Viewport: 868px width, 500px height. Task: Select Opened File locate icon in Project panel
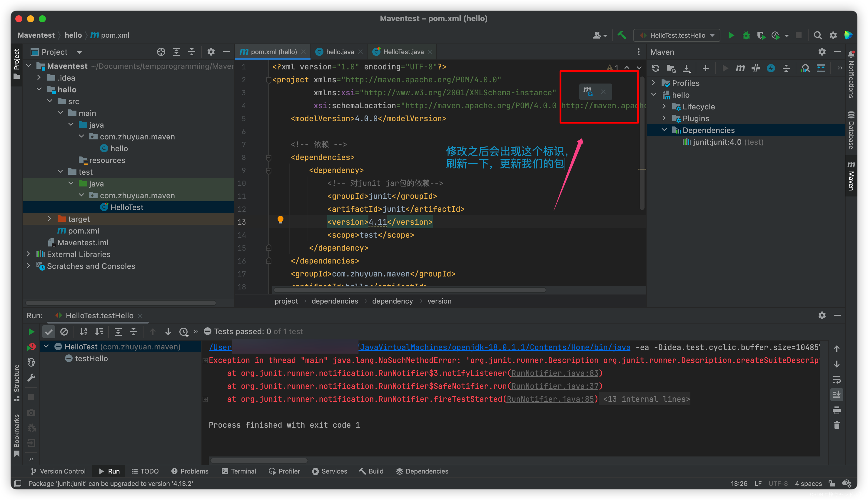(161, 52)
